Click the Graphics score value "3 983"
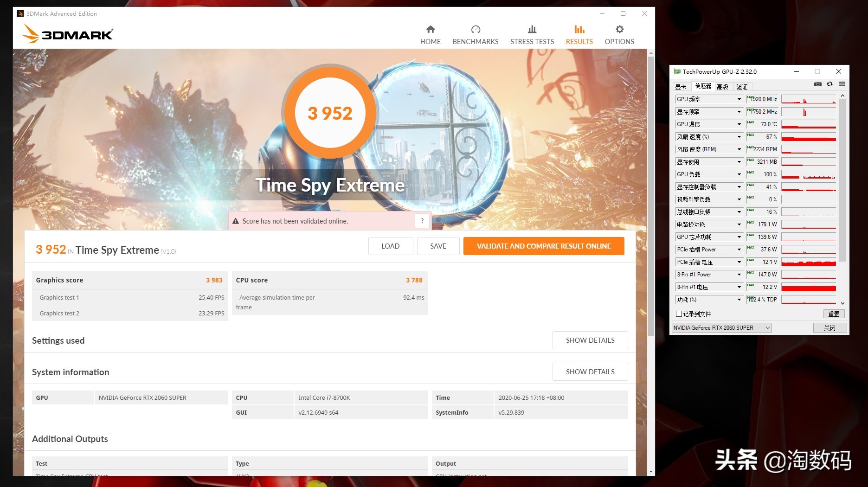Image resolution: width=868 pixels, height=487 pixels. [x=214, y=280]
